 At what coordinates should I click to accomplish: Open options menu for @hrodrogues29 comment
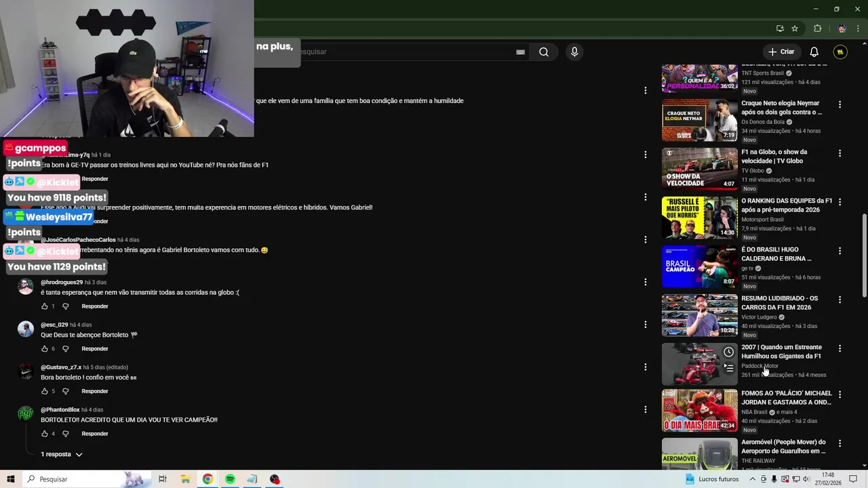point(645,282)
